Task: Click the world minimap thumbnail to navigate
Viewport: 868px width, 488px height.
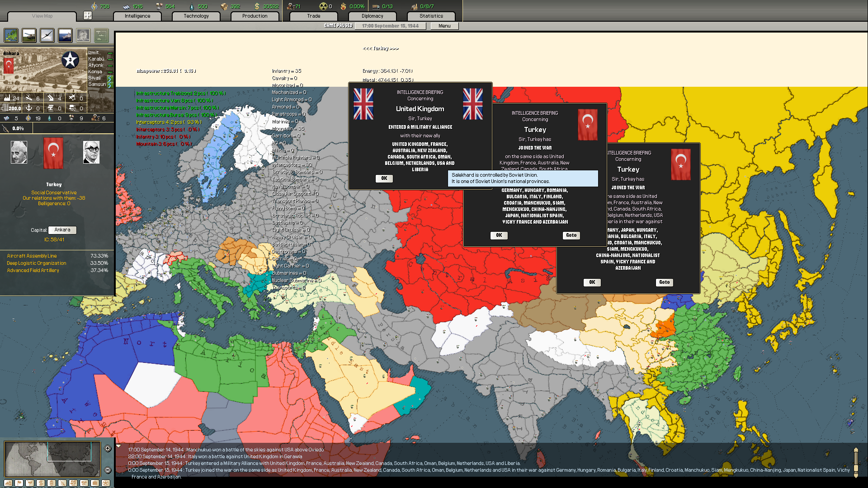Action: tap(52, 458)
